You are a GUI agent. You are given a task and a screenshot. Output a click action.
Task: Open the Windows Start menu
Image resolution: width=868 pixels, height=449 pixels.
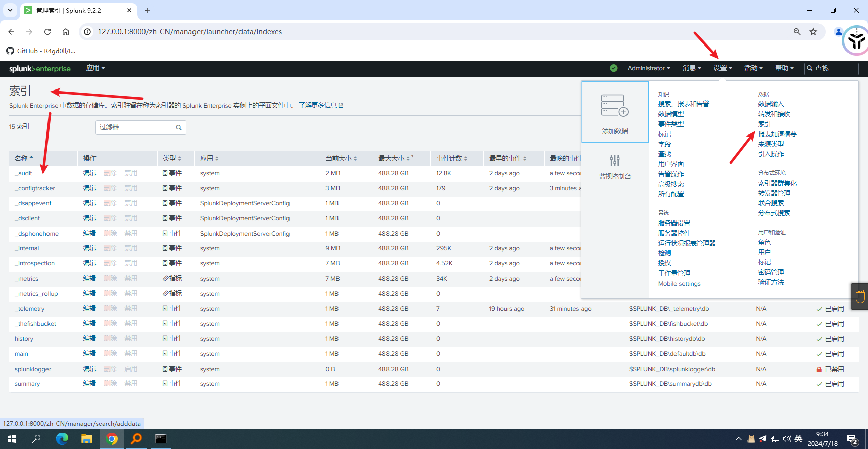(12, 439)
